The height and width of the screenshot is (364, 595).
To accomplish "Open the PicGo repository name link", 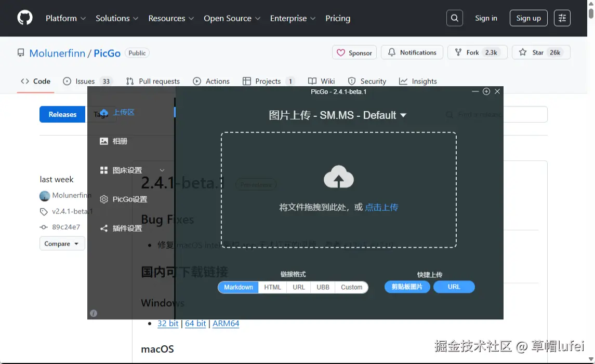I will (107, 53).
